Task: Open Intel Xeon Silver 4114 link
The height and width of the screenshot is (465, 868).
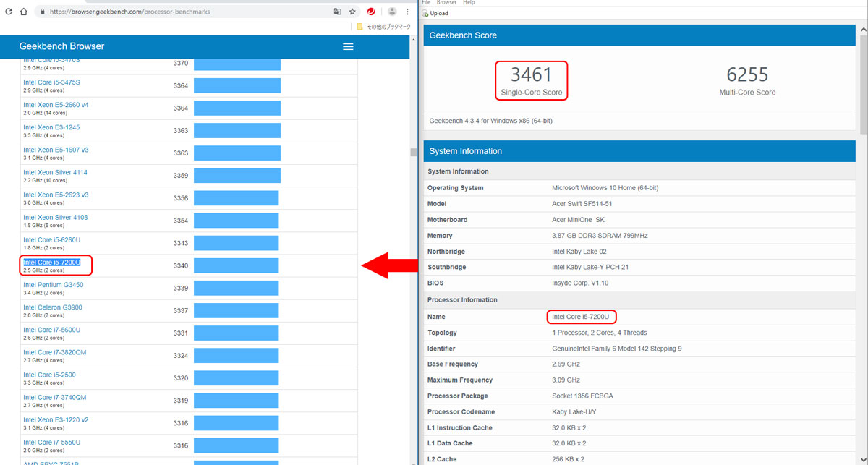Action: (x=55, y=172)
